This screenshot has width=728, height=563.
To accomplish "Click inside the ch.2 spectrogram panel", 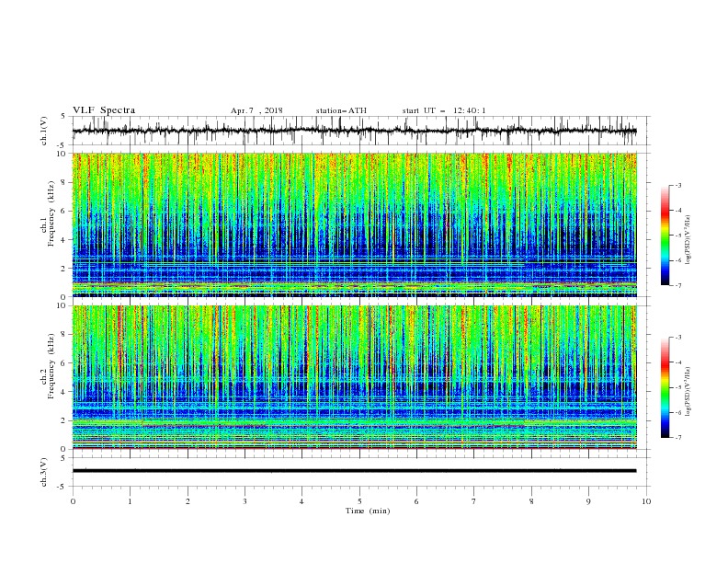I will (354, 377).
